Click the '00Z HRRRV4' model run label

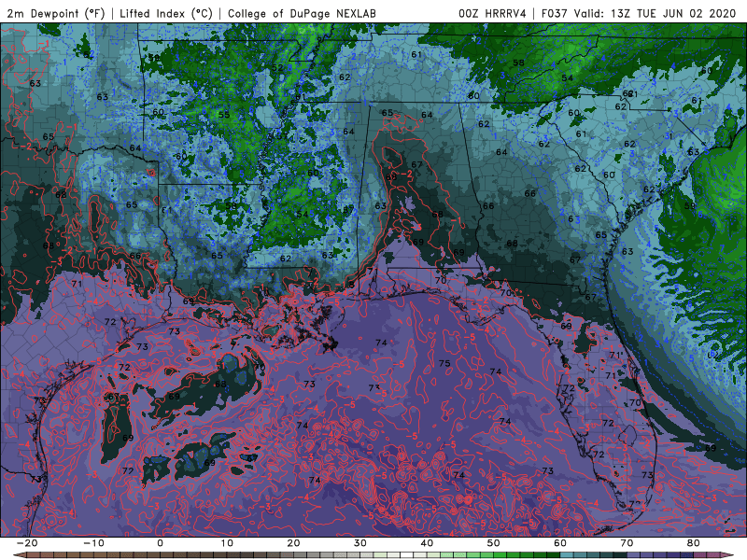[x=492, y=14]
